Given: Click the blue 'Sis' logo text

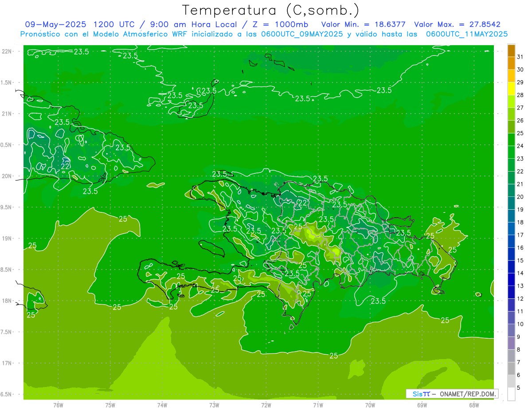Looking at the screenshot, I should click(418, 394).
